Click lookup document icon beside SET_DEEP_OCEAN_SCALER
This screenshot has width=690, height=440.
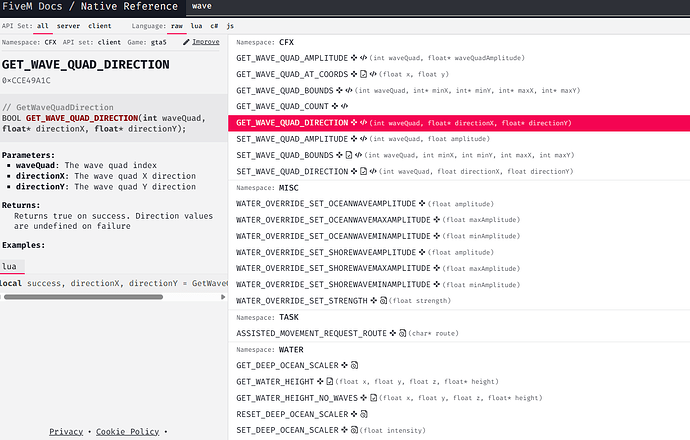click(x=354, y=430)
